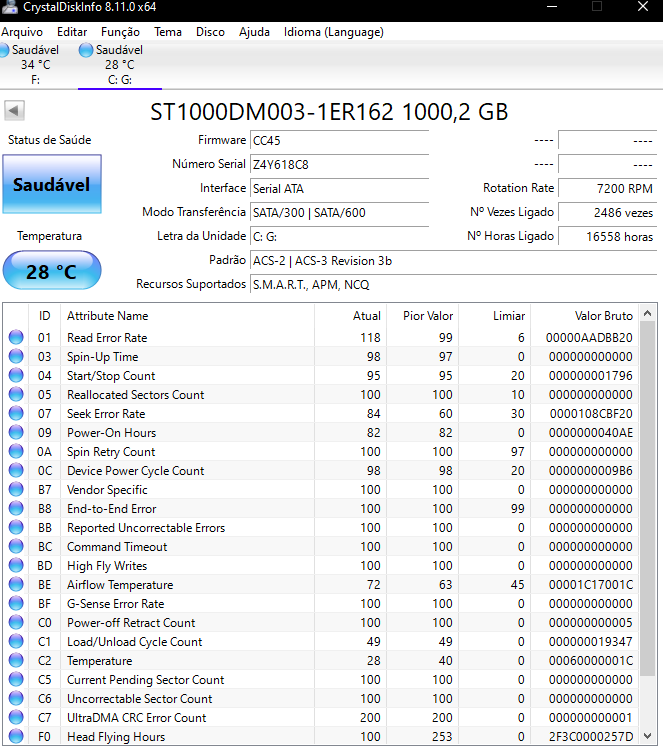This screenshot has height=749, width=663.
Task: Click the Attribute Name column header
Action: click(x=188, y=316)
